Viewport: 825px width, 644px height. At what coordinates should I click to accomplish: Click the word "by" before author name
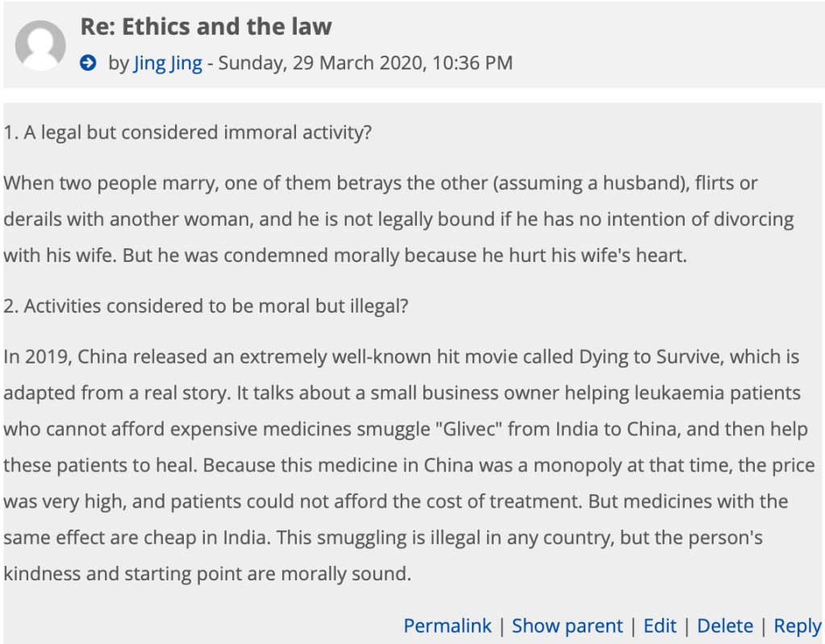pyautogui.click(x=119, y=63)
